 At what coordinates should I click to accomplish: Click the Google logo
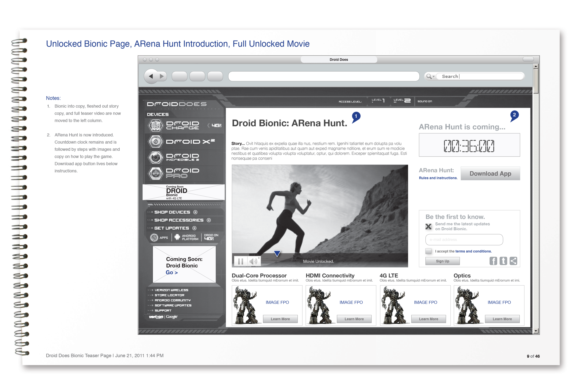(172, 317)
